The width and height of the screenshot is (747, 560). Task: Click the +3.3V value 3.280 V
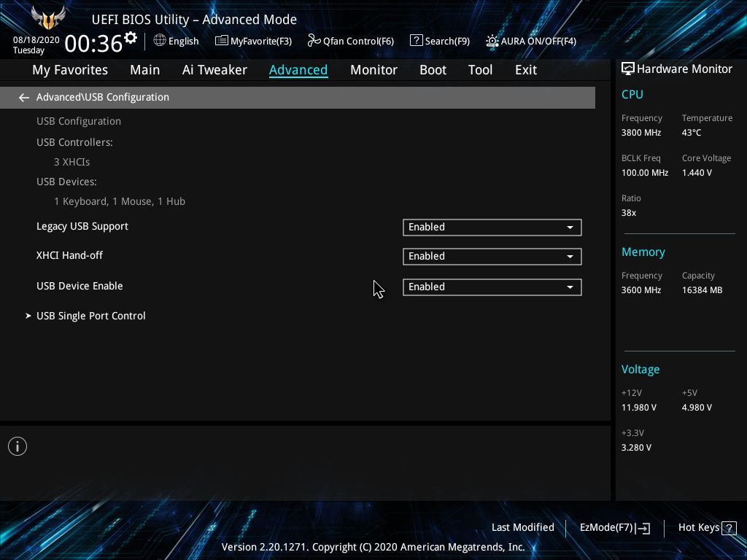click(636, 447)
